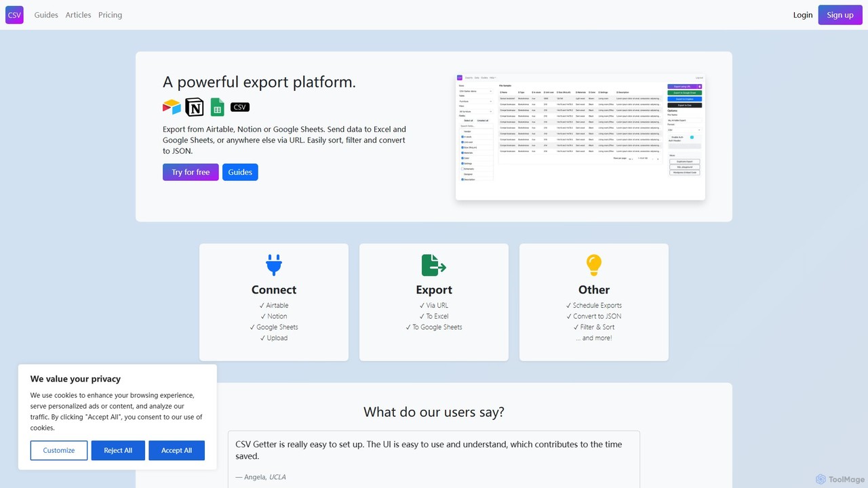Click "✓ Upload" in the Connect card
868x488 pixels.
pos(274,338)
